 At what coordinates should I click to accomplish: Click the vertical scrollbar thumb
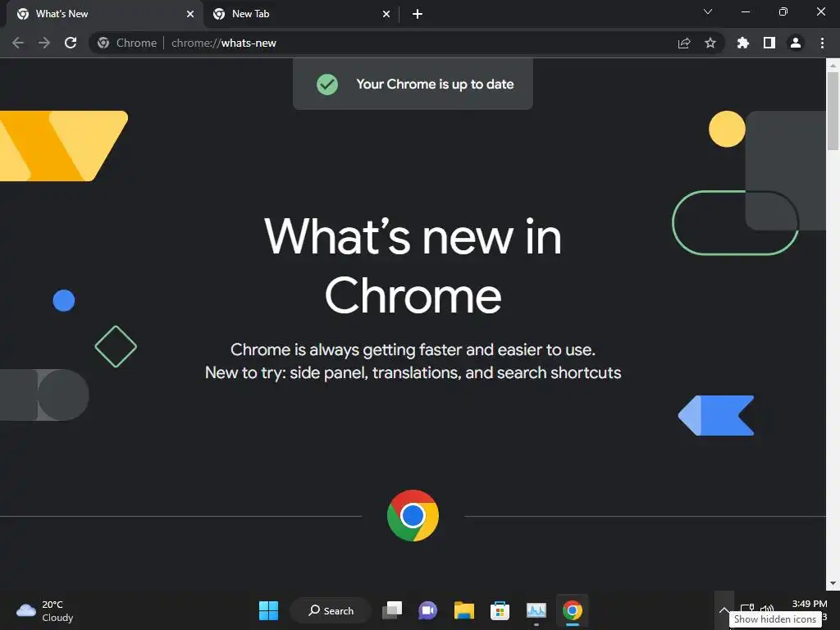[x=833, y=112]
